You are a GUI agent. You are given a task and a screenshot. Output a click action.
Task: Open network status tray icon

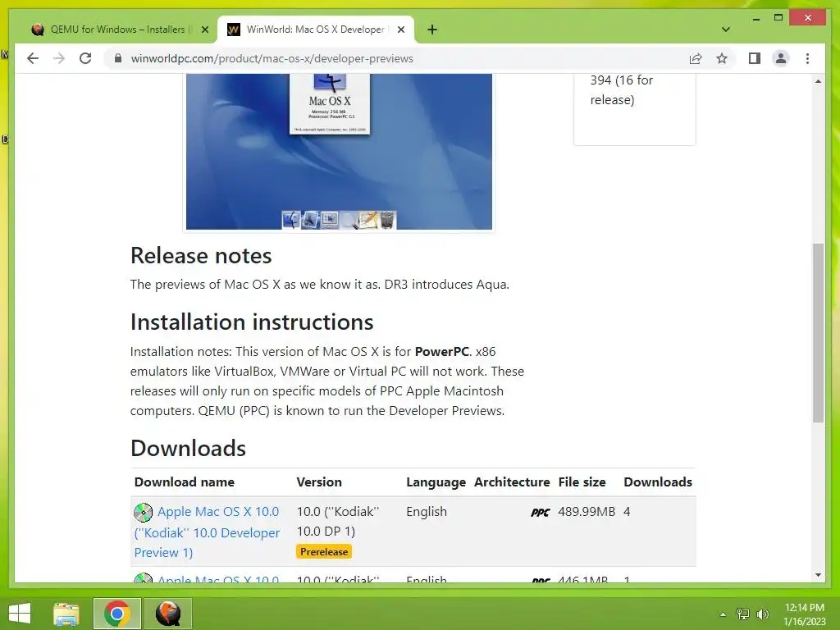743,614
